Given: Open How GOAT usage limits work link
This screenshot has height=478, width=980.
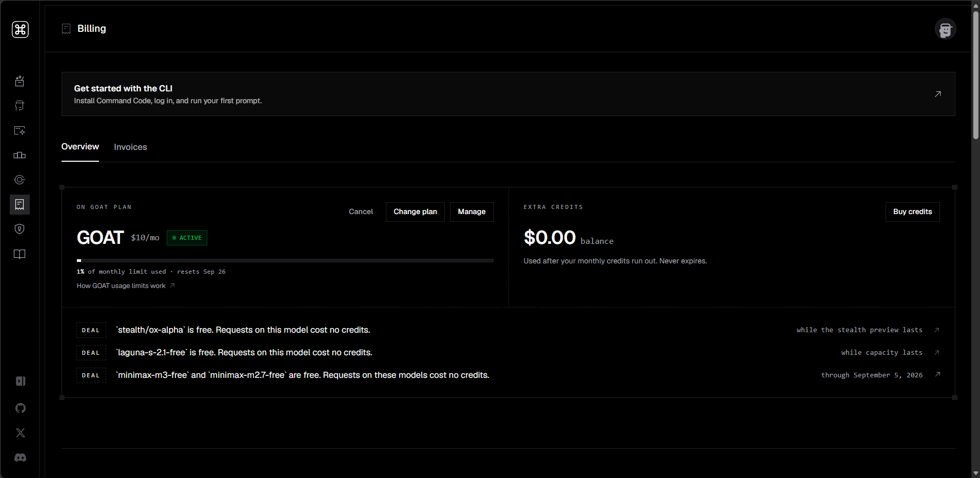Looking at the screenshot, I should pyautogui.click(x=126, y=286).
